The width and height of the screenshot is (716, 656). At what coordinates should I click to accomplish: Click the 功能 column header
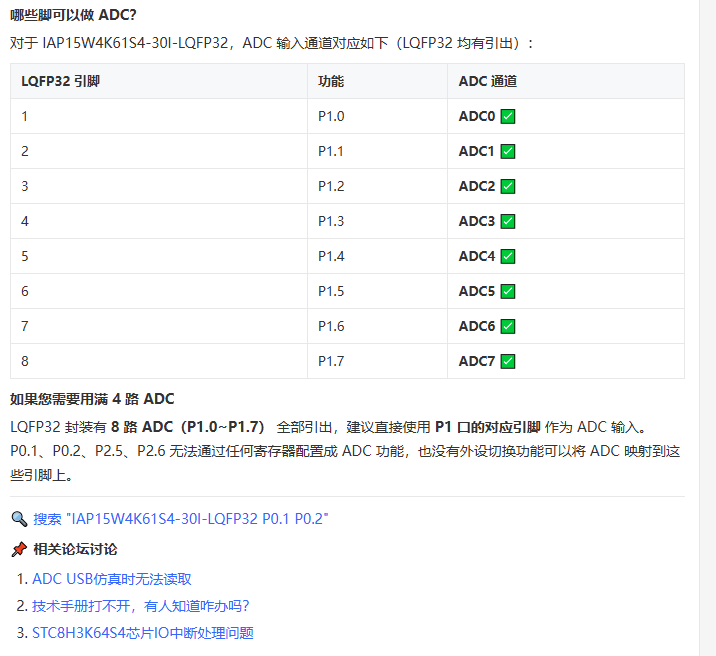coord(378,81)
